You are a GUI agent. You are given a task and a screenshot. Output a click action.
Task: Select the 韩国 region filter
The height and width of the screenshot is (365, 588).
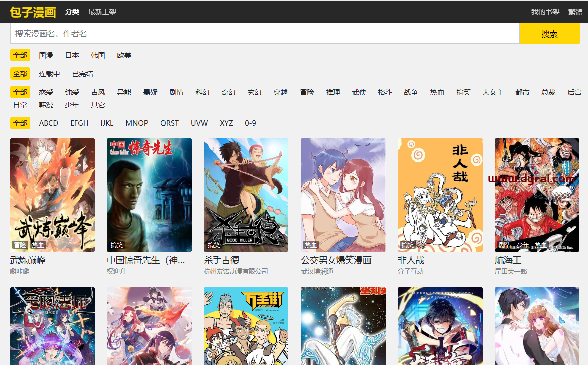98,55
